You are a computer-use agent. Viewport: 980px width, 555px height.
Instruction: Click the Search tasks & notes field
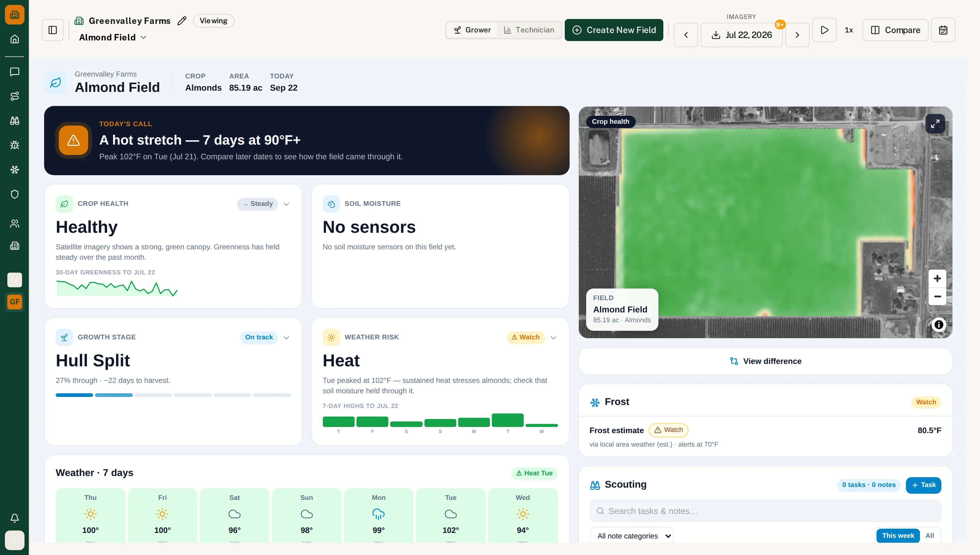point(765,511)
